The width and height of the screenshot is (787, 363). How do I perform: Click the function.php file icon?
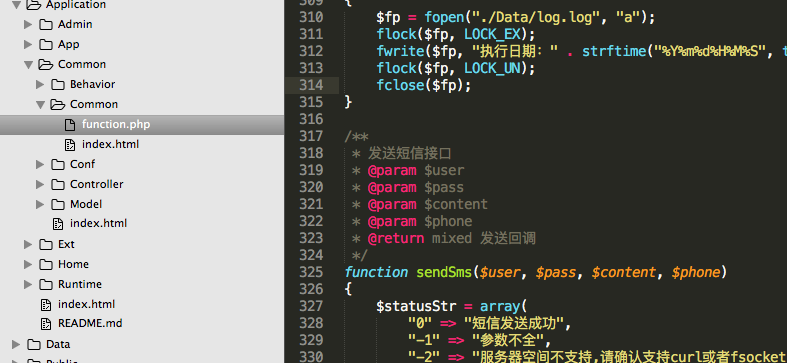pos(70,124)
